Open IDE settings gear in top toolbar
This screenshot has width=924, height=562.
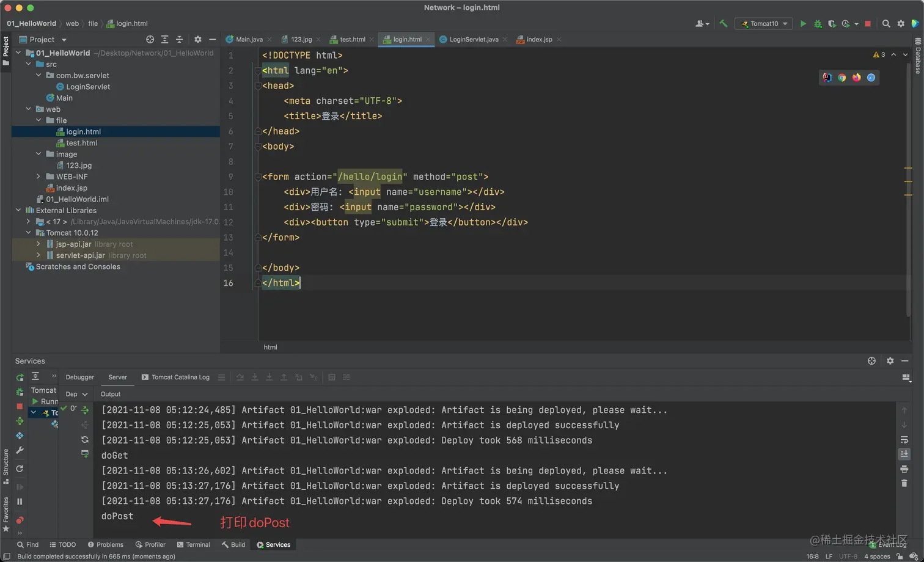click(x=901, y=24)
